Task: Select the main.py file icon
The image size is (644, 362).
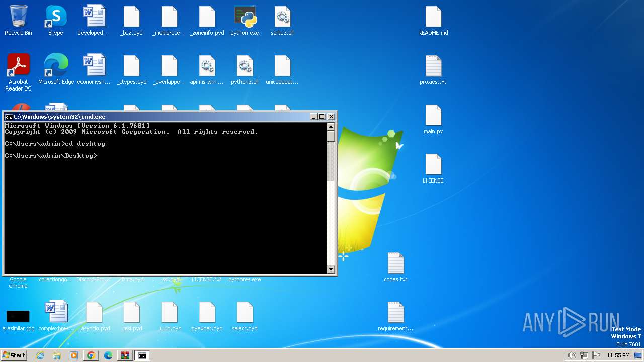Action: pos(433,119)
